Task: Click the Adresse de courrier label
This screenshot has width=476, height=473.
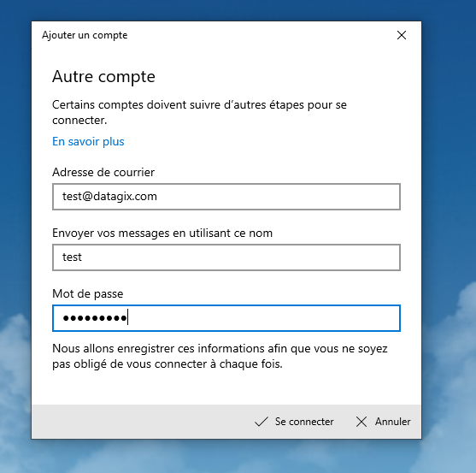Action: tap(103, 172)
